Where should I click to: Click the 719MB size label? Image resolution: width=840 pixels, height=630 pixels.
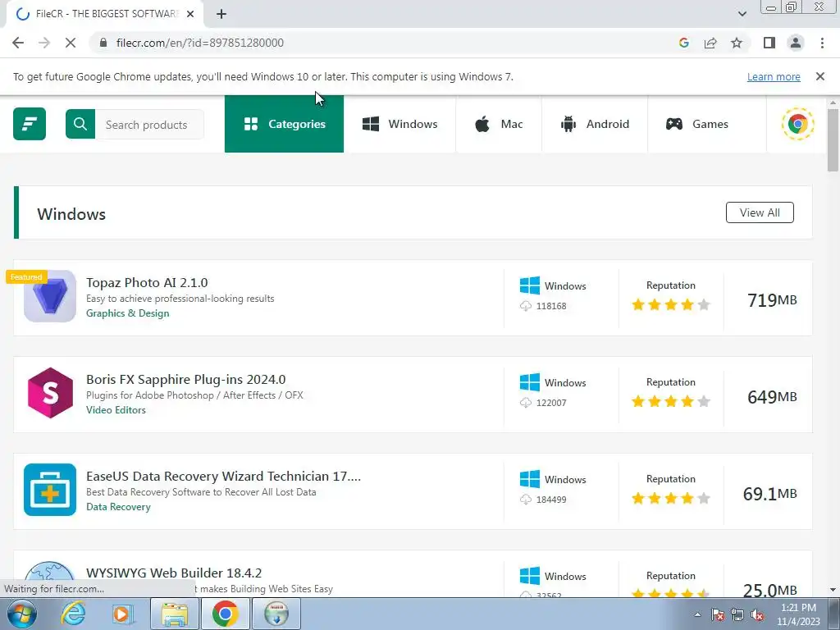click(x=772, y=300)
